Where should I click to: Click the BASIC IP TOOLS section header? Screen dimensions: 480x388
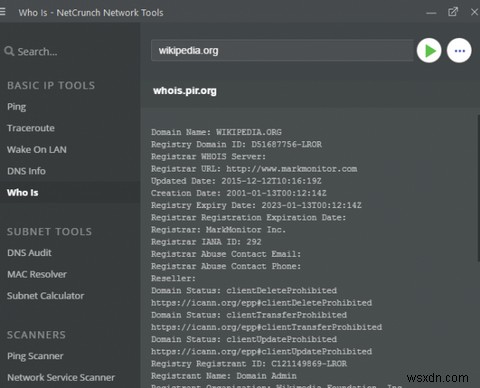[x=51, y=85]
